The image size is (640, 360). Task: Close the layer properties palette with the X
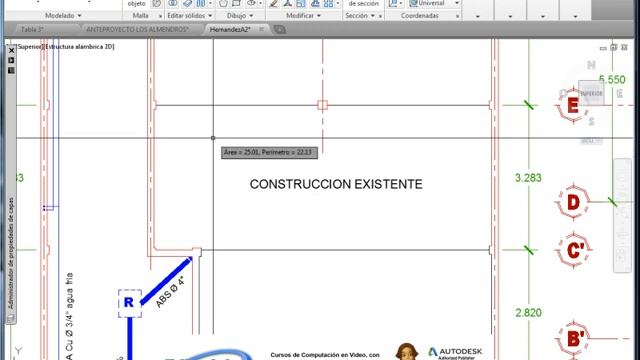pyautogui.click(x=11, y=51)
